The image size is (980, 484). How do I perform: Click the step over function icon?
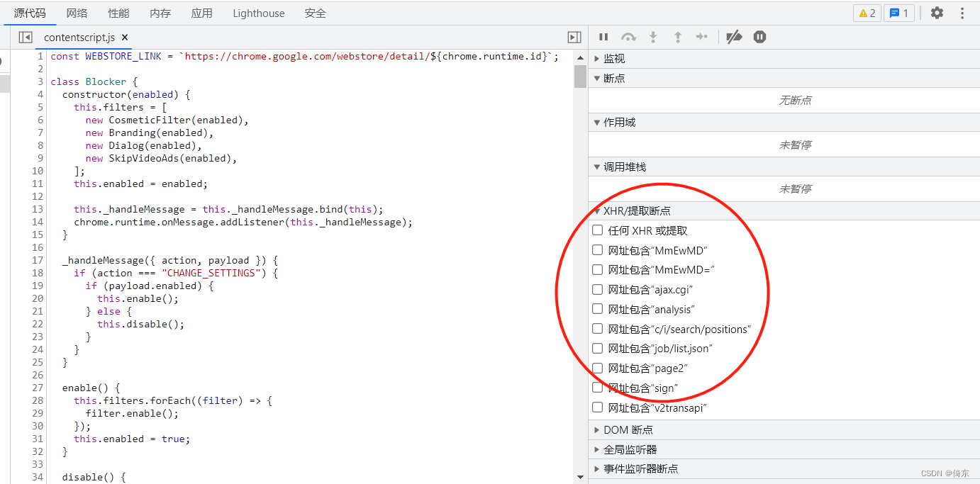628,37
